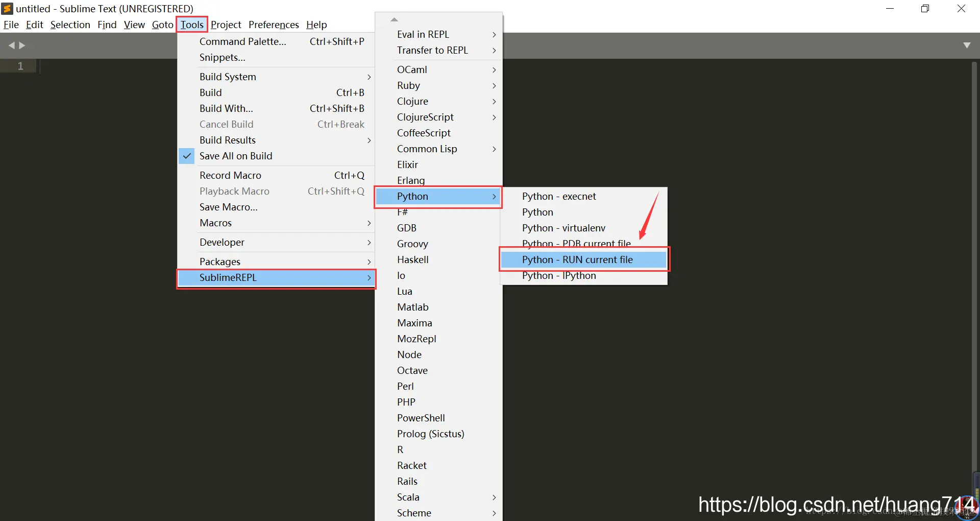The image size is (980, 521).
Task: Open the Preferences menu
Action: click(x=274, y=25)
